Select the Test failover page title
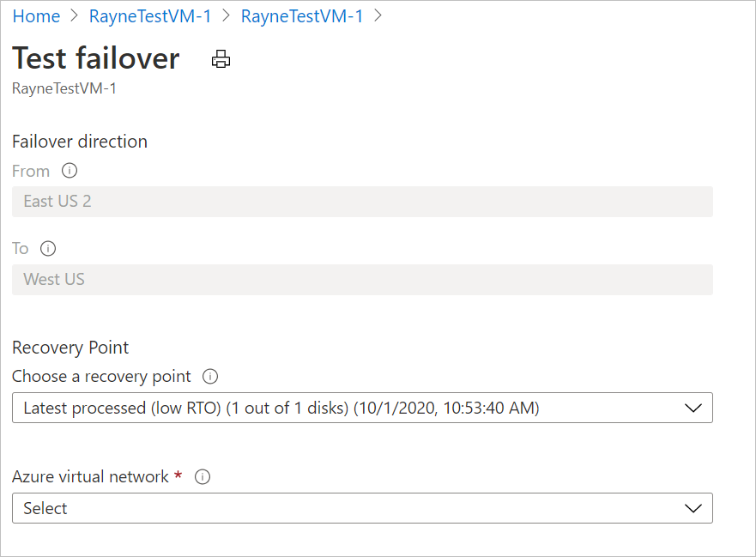This screenshot has height=557, width=756. 95,58
